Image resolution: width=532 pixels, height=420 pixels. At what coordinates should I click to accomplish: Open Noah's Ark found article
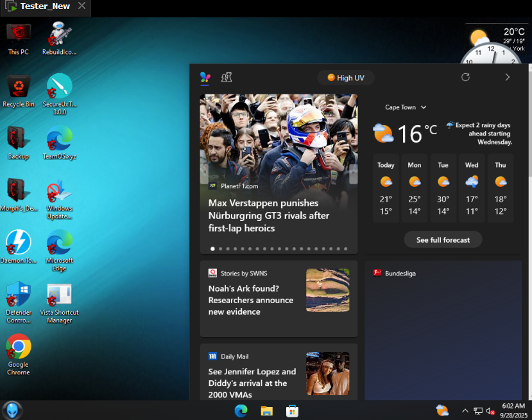[251, 300]
